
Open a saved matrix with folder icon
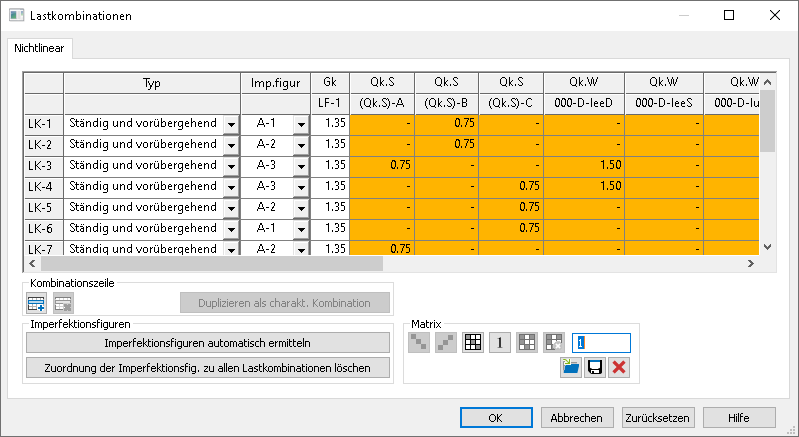click(570, 368)
